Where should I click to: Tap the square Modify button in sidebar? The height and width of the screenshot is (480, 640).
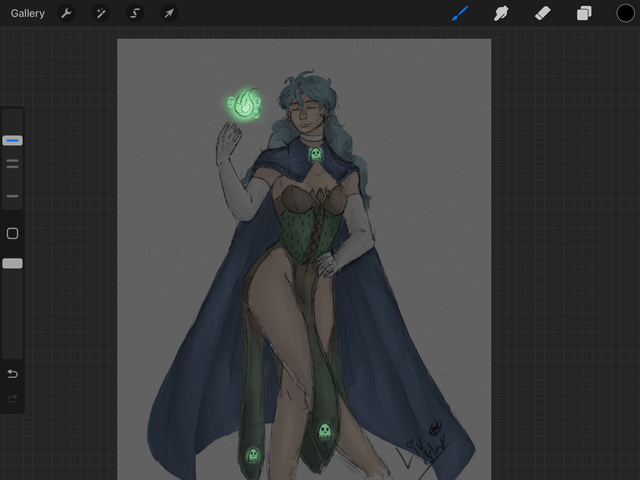click(12, 233)
